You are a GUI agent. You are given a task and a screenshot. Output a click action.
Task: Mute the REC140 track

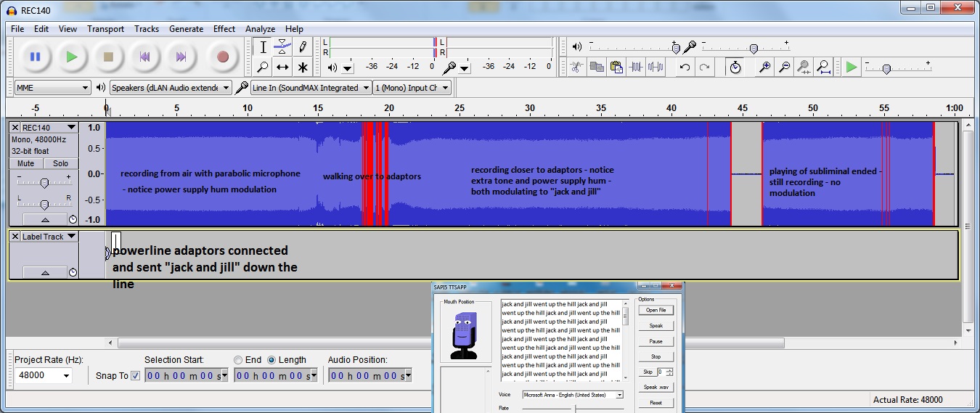coord(26,163)
